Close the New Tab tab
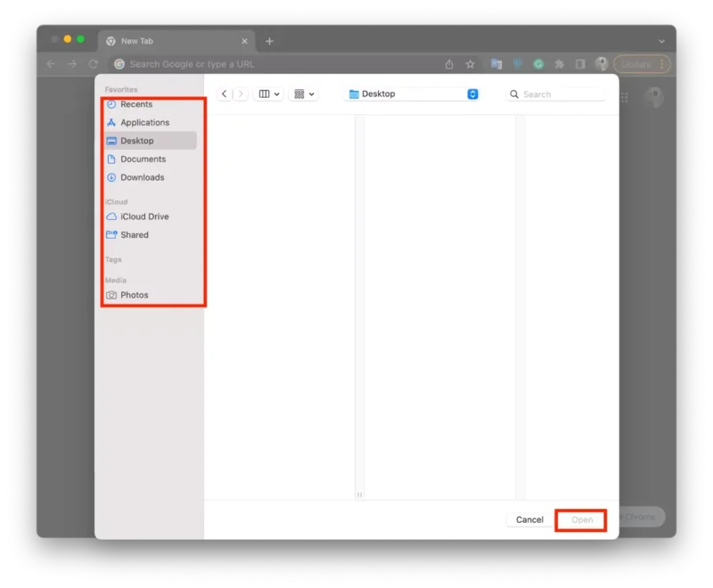This screenshot has width=713, height=588. [x=244, y=41]
